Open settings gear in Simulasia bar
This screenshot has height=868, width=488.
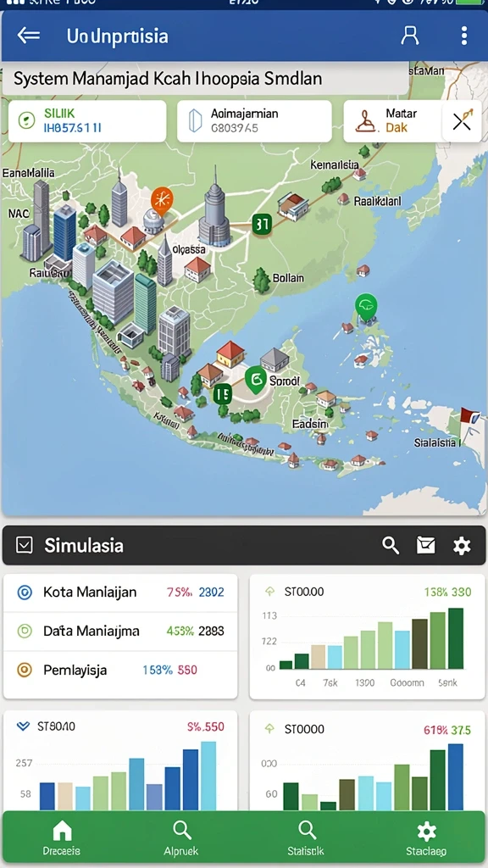pos(462,546)
